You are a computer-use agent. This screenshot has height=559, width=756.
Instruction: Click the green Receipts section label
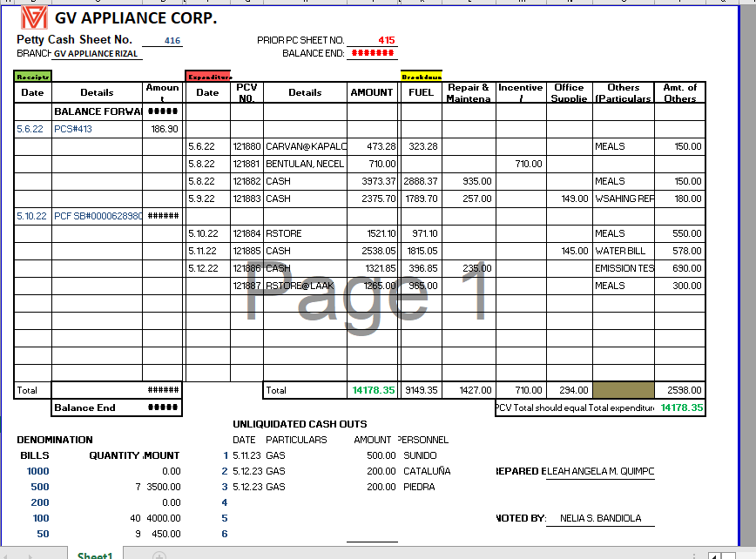[x=32, y=77]
